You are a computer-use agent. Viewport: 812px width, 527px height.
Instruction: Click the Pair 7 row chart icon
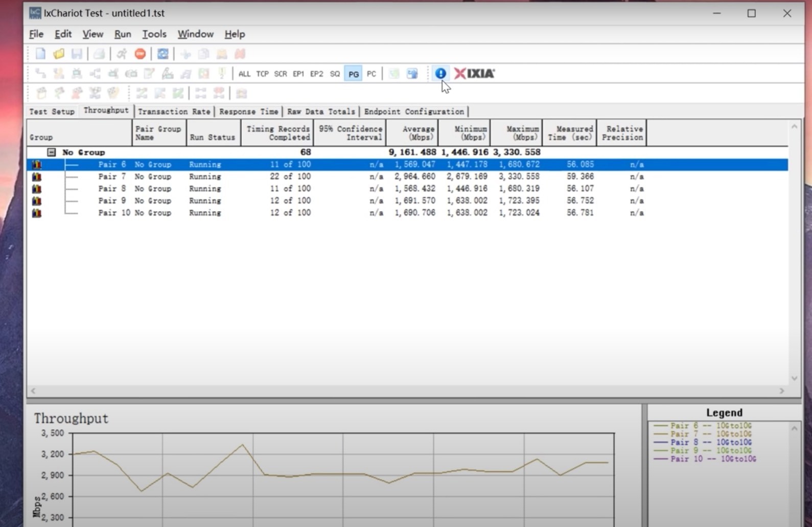click(37, 177)
